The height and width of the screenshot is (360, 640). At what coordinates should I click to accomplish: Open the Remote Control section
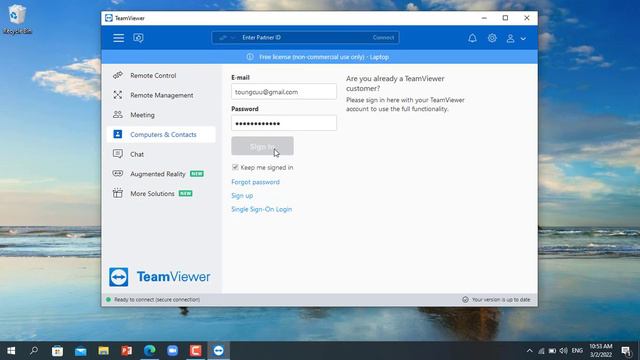(161, 76)
